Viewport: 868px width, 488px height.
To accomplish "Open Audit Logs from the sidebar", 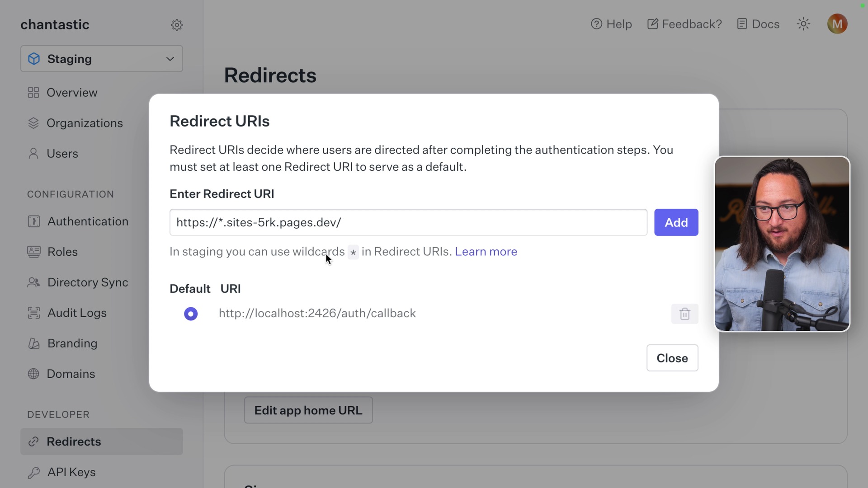I will [76, 313].
